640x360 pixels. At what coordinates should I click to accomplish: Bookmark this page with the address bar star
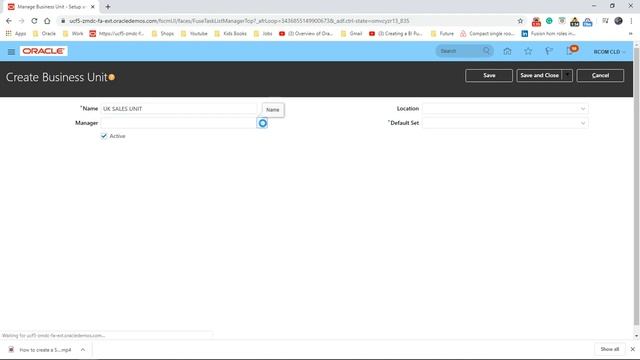[x=520, y=21]
